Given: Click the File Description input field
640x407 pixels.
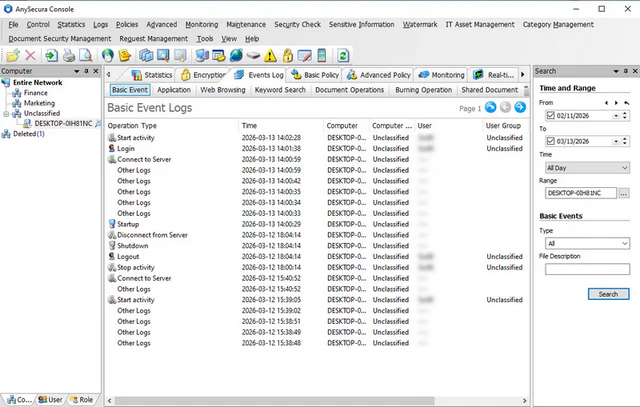Looking at the screenshot, I should coord(587,269).
